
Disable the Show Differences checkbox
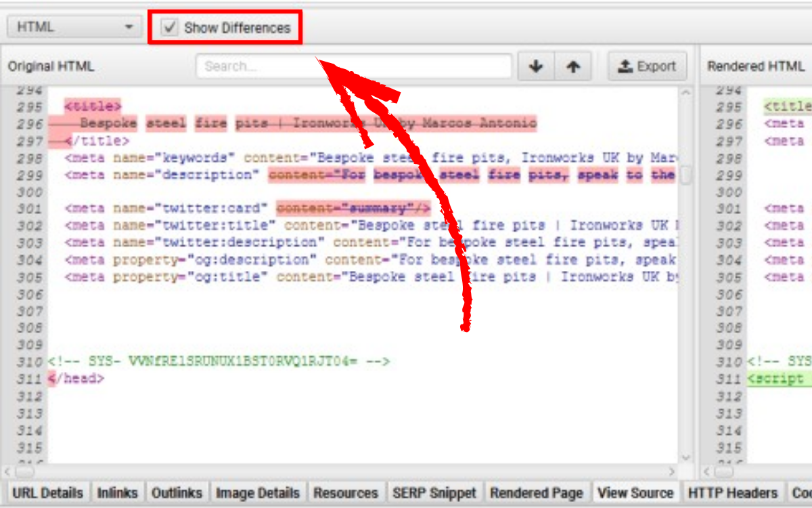coord(168,26)
